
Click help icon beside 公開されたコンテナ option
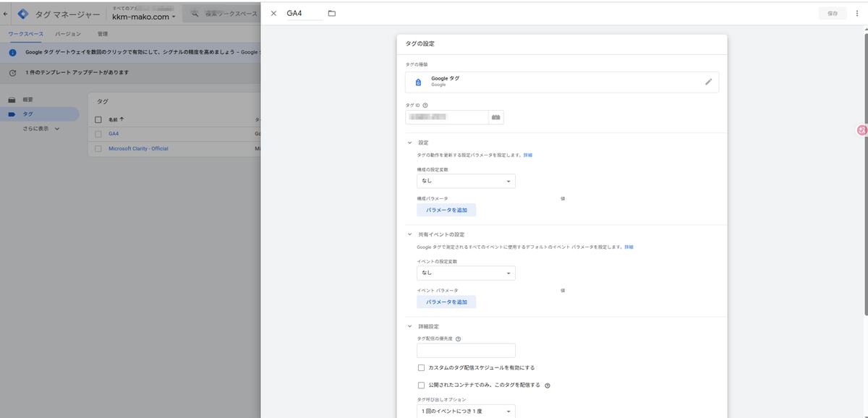[548, 385]
